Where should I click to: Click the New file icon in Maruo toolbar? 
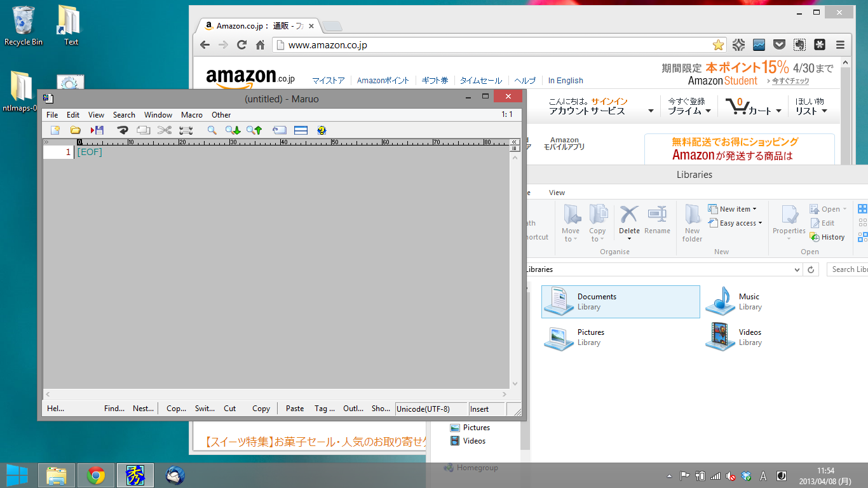55,130
